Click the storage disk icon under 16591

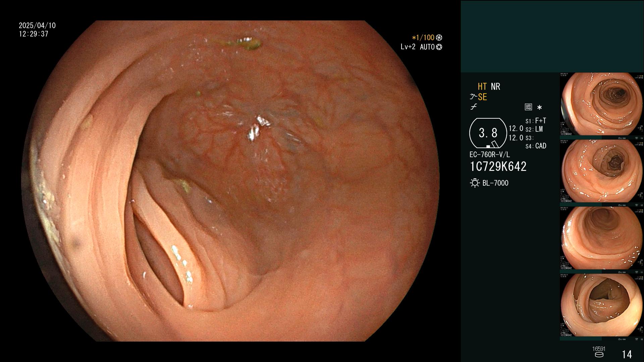(x=599, y=355)
